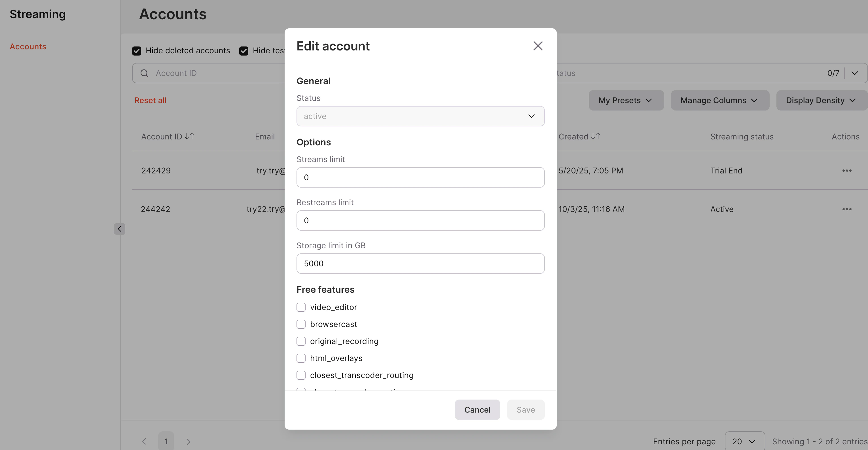This screenshot has width=868, height=450.
Task: Open the actions menu for account 244242
Action: tap(847, 209)
